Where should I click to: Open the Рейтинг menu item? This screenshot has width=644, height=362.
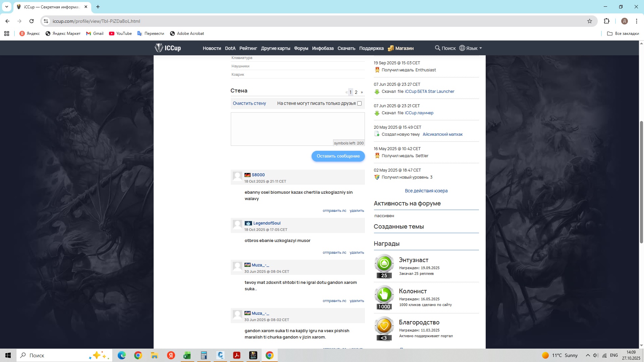tap(248, 48)
